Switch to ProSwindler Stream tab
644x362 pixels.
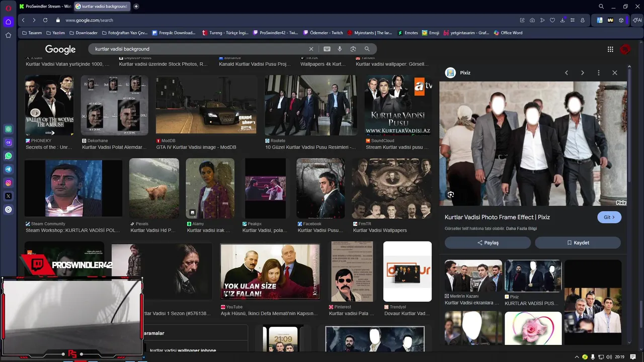tap(45, 7)
